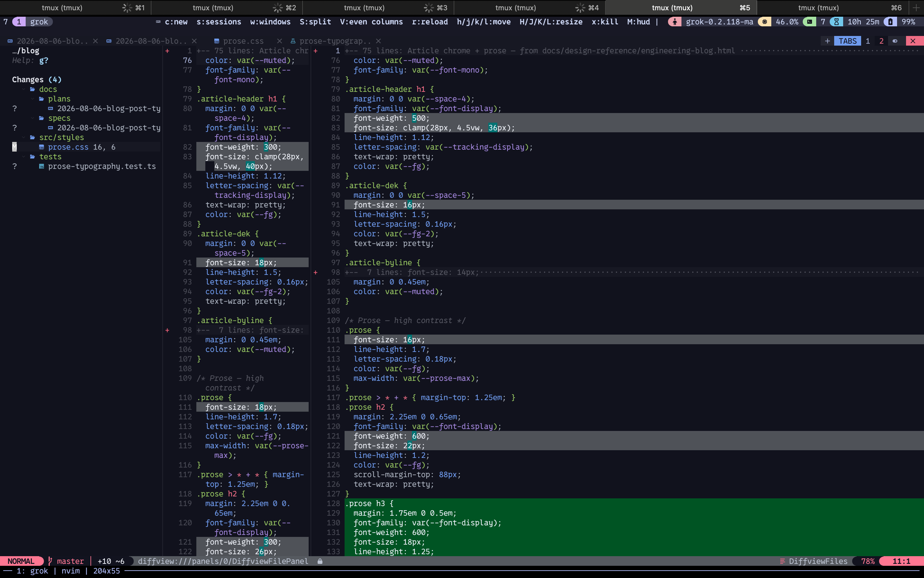Screen dimensions: 924x578
Task: Click the TypeScript icon beside prose-typography.test.ts
Action: [42, 166]
